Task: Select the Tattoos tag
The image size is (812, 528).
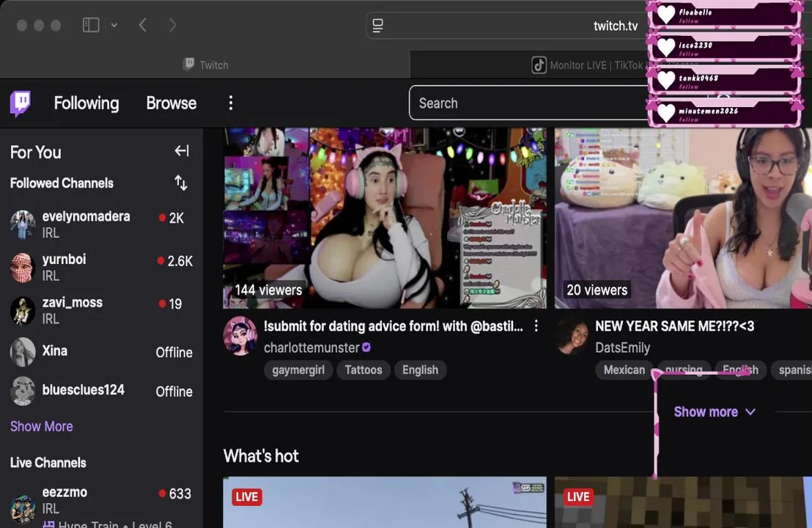Action: [363, 370]
